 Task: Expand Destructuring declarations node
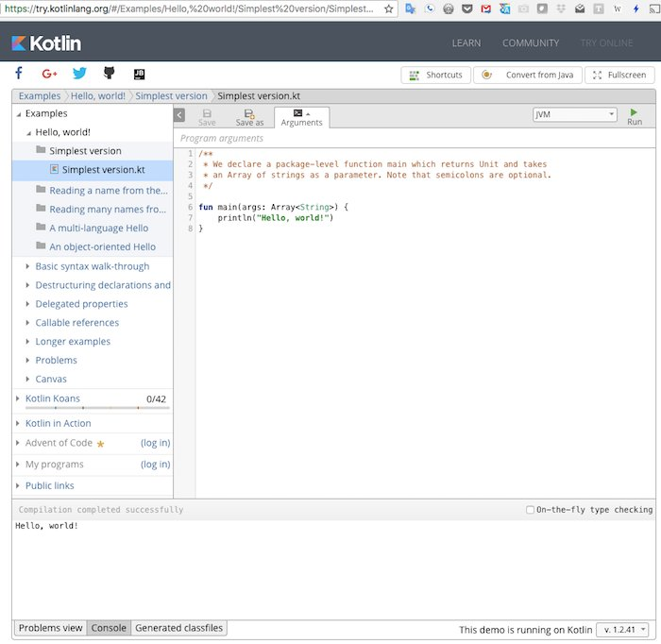(x=27, y=285)
